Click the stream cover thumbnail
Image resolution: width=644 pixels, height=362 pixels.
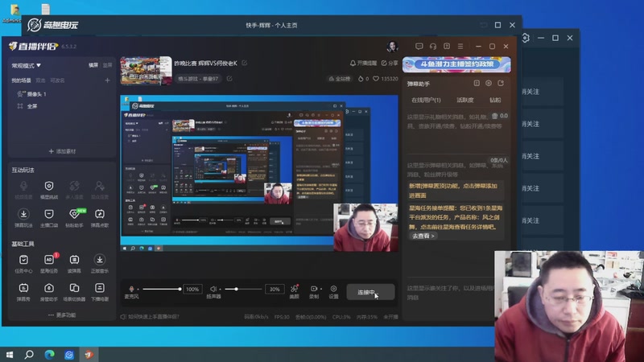[x=146, y=71]
